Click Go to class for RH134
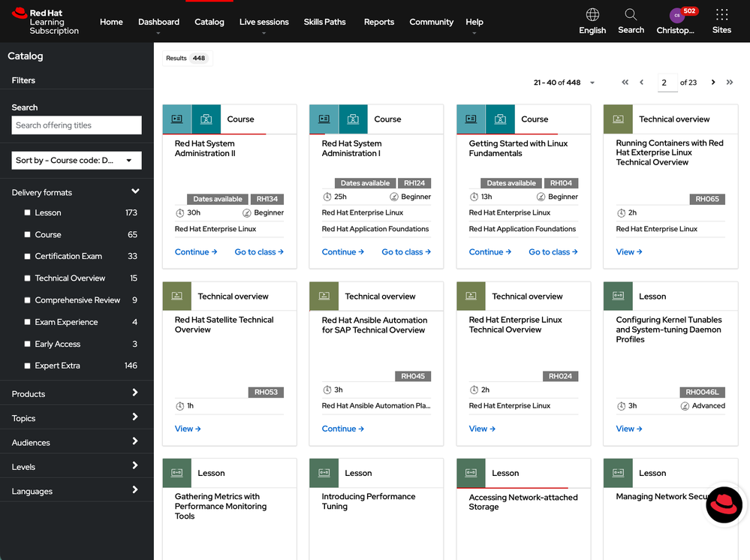Screen dimensions: 750x560 (259, 252)
